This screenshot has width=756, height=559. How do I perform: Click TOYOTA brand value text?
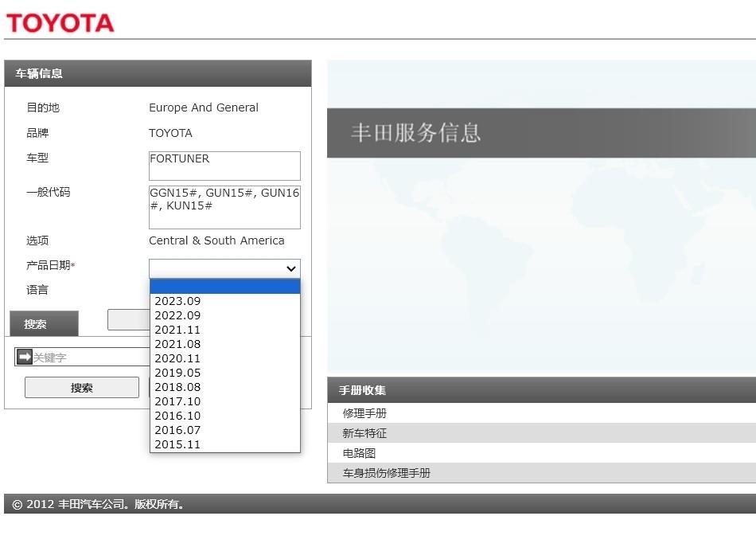170,133
